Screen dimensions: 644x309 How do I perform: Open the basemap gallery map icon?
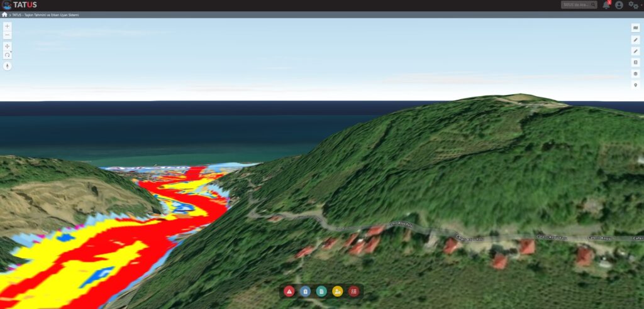point(635,28)
